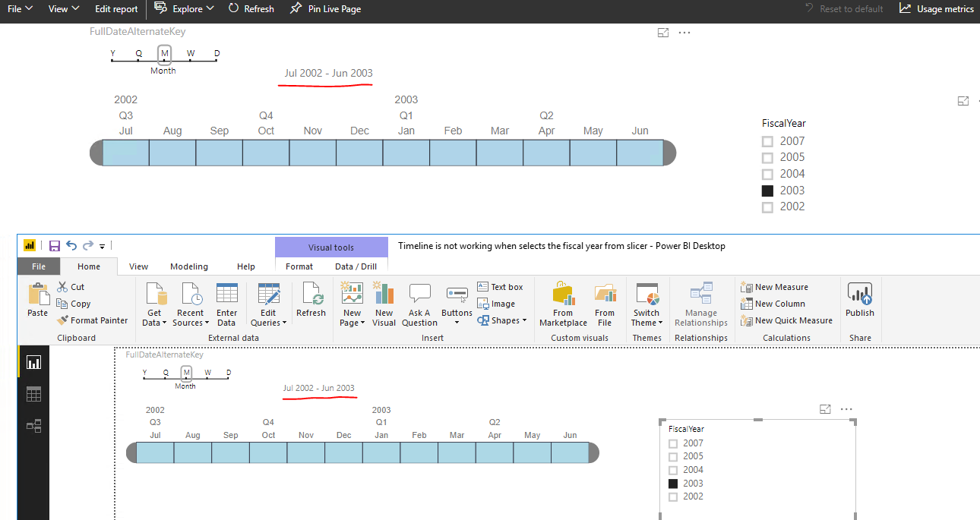
Task: Select the Jan cell in the web timeline
Action: [406, 153]
